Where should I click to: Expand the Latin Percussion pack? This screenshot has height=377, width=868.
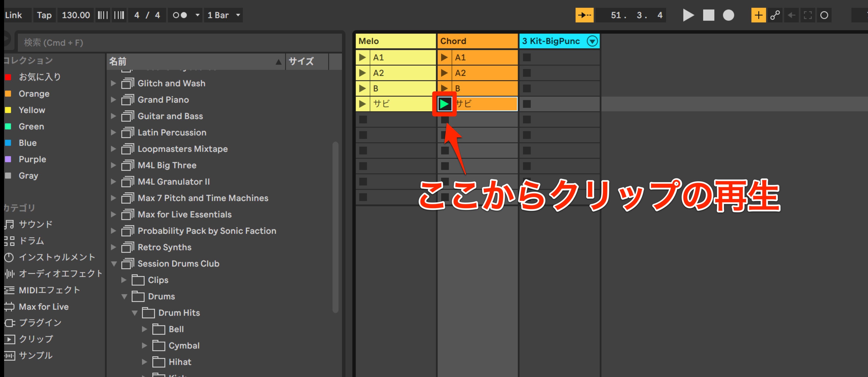(114, 132)
